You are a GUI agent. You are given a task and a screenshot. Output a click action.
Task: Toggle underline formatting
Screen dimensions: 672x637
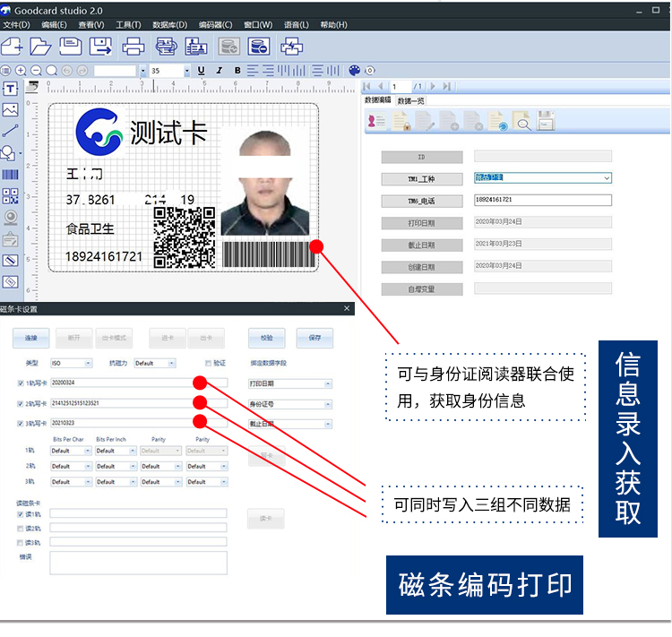click(x=201, y=70)
